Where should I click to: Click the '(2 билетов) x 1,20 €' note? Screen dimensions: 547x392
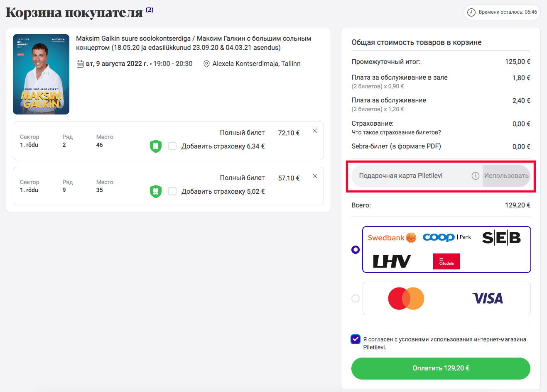pyautogui.click(x=378, y=109)
